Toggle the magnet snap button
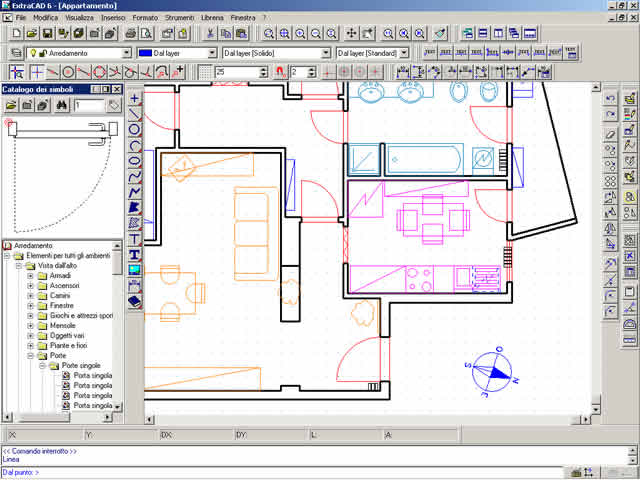640x480 pixels. point(280,72)
